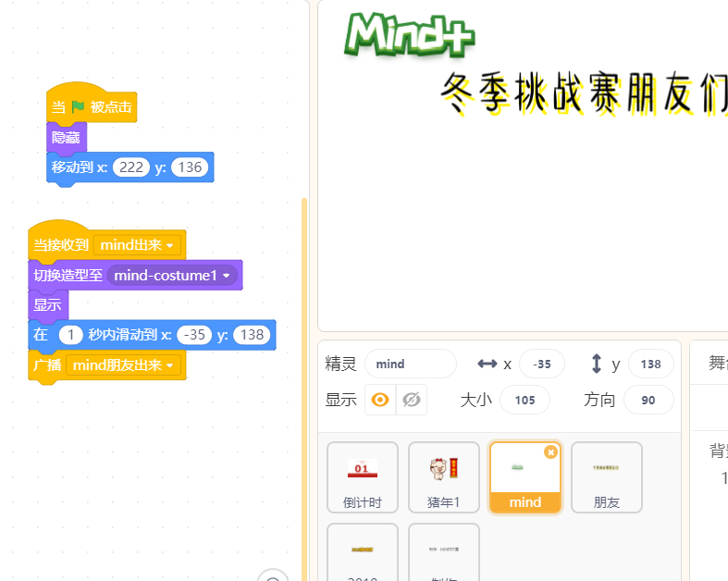
Task: Click the direction field 90
Action: [x=648, y=400]
